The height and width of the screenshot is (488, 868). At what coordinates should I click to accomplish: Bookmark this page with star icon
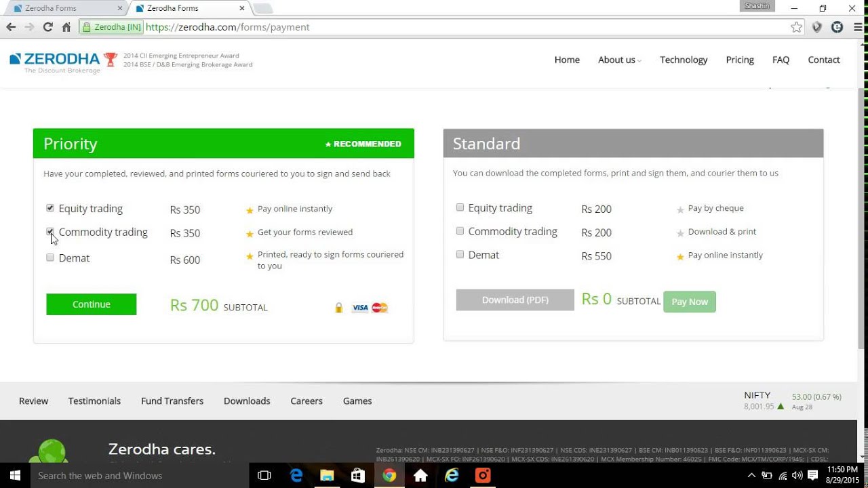[x=796, y=27]
